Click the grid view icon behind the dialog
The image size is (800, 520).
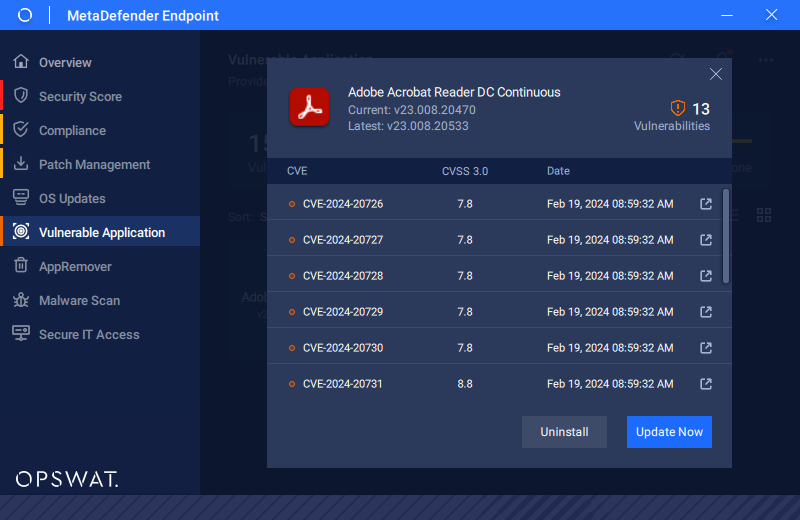[764, 215]
